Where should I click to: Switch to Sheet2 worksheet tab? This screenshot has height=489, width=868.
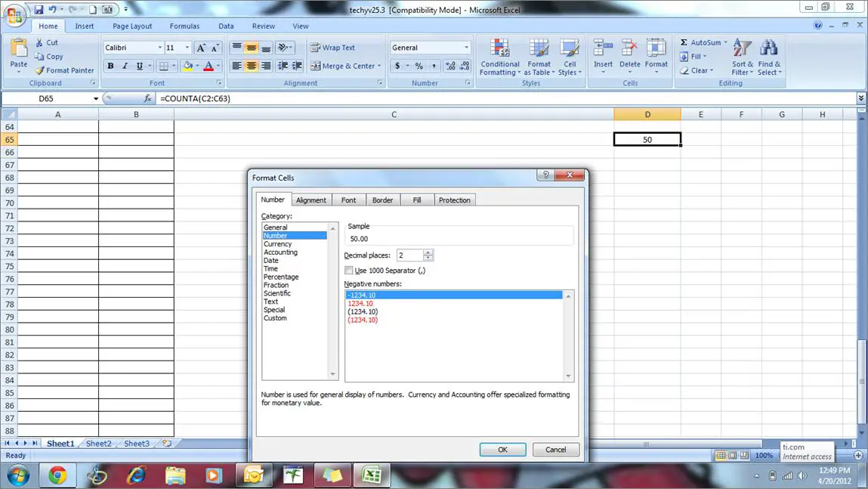pos(98,444)
